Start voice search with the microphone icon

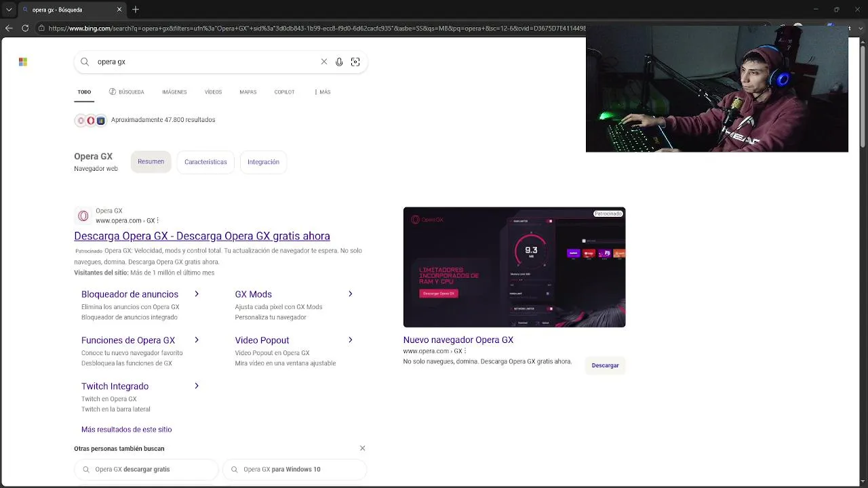339,62
